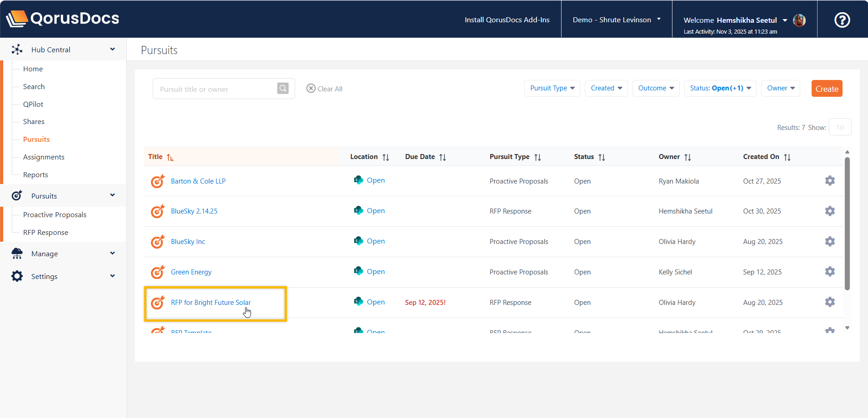
Task: Expand the Status filter dropdown
Action: pos(720,88)
